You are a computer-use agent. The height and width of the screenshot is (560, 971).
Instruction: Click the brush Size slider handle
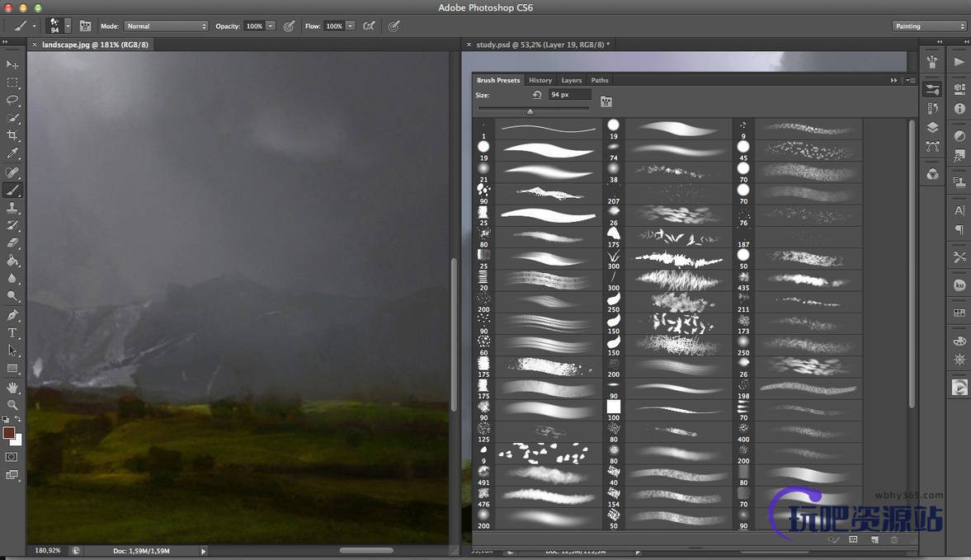[530, 111]
